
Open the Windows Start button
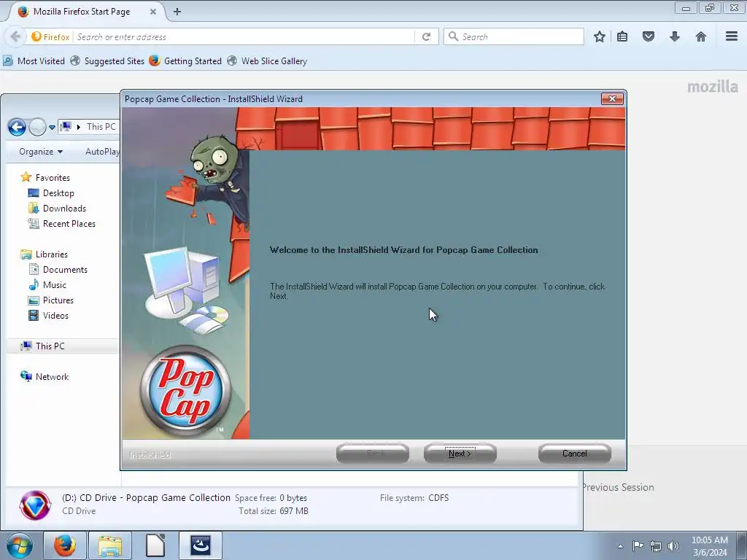click(20, 545)
